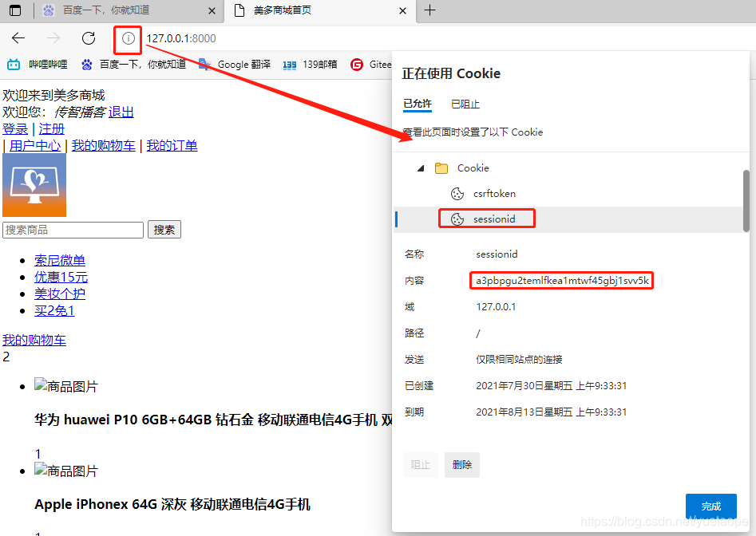Open the 139邮箱 bookmark
Image resolution: width=756 pixels, height=536 pixels.
point(310,64)
